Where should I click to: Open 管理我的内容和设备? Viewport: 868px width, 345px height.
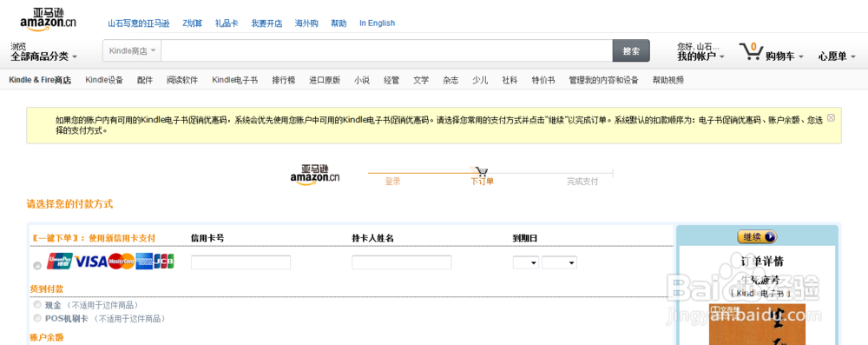pyautogui.click(x=603, y=80)
